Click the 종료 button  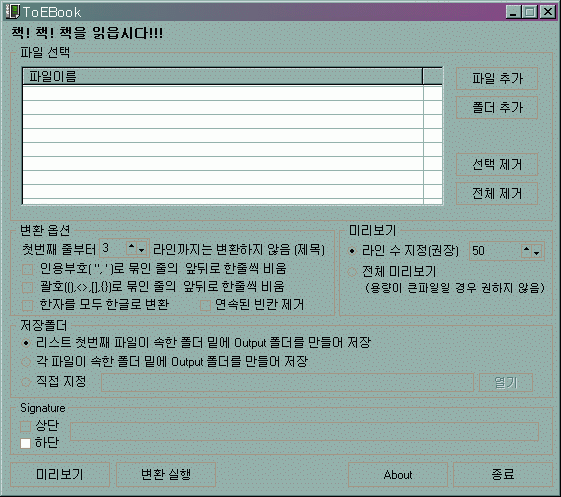503,474
